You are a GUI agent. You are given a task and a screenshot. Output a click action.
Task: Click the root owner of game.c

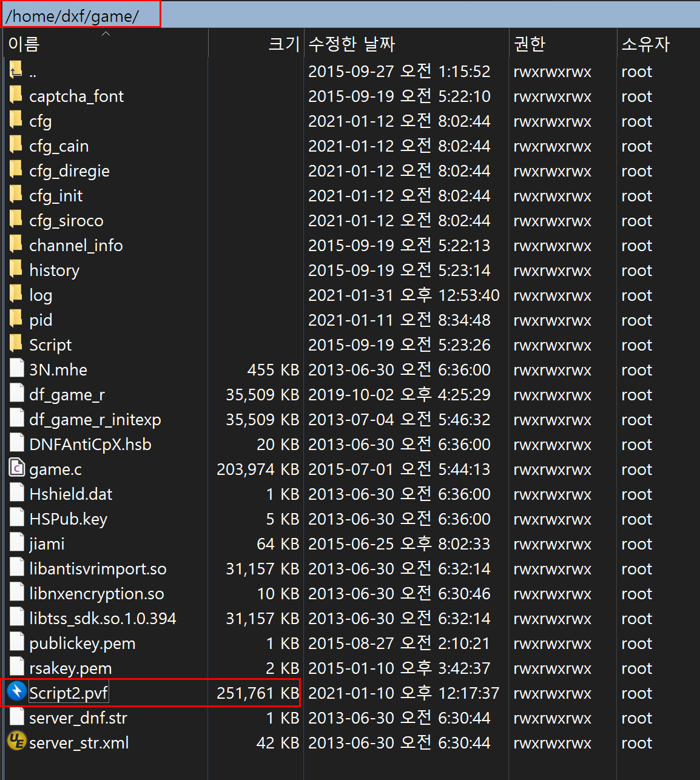(x=636, y=469)
